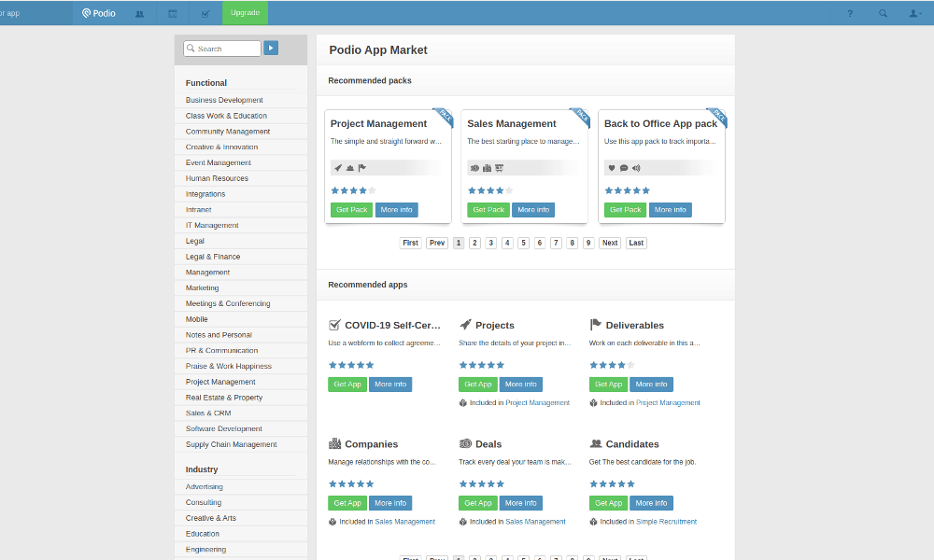Click the rocket icon beside Projects app
This screenshot has width=934, height=560.
pos(465,325)
